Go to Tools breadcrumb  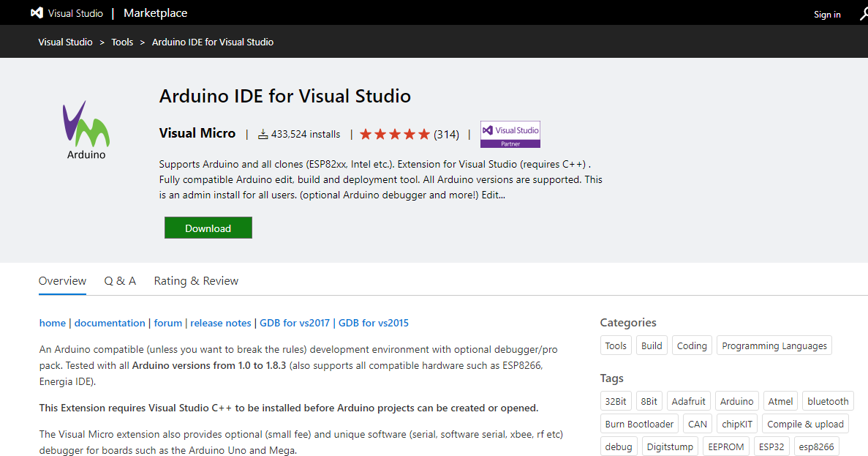click(x=122, y=42)
